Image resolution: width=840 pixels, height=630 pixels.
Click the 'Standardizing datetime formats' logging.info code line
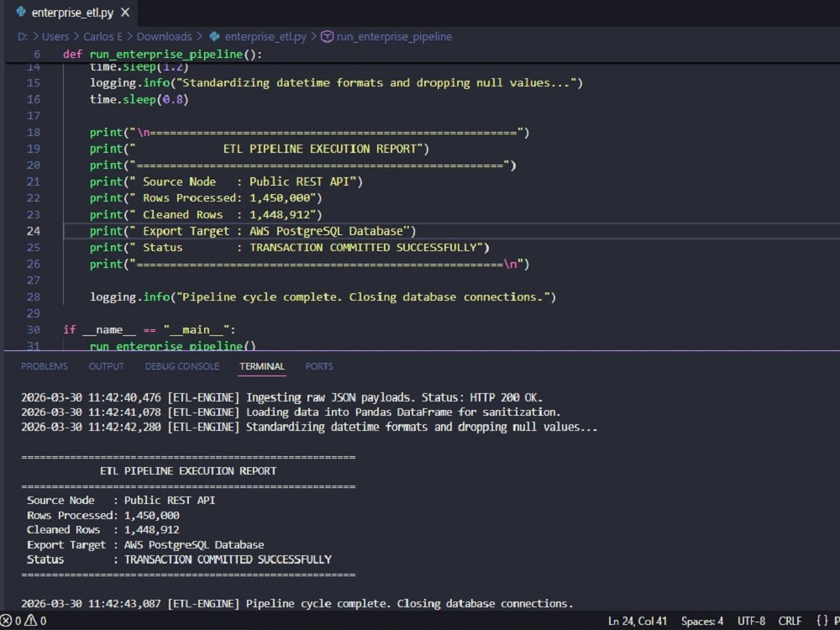pyautogui.click(x=336, y=83)
